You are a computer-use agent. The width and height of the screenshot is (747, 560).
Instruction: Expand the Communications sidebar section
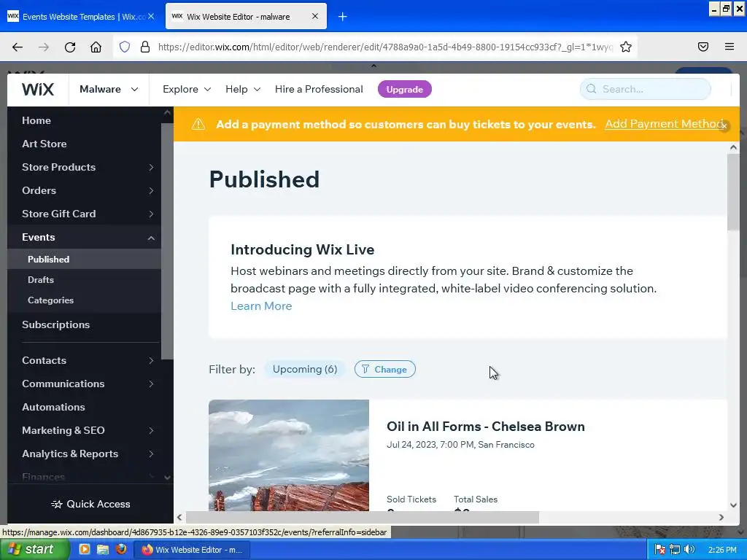coord(151,384)
